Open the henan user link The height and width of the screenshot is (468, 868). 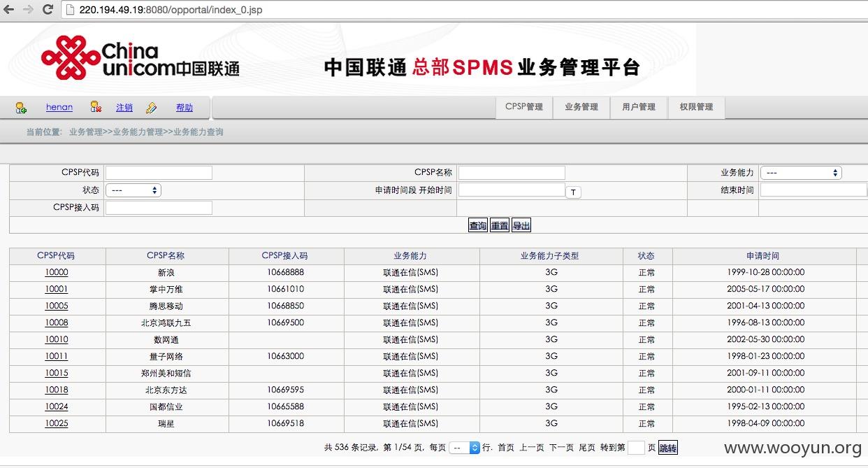point(59,107)
